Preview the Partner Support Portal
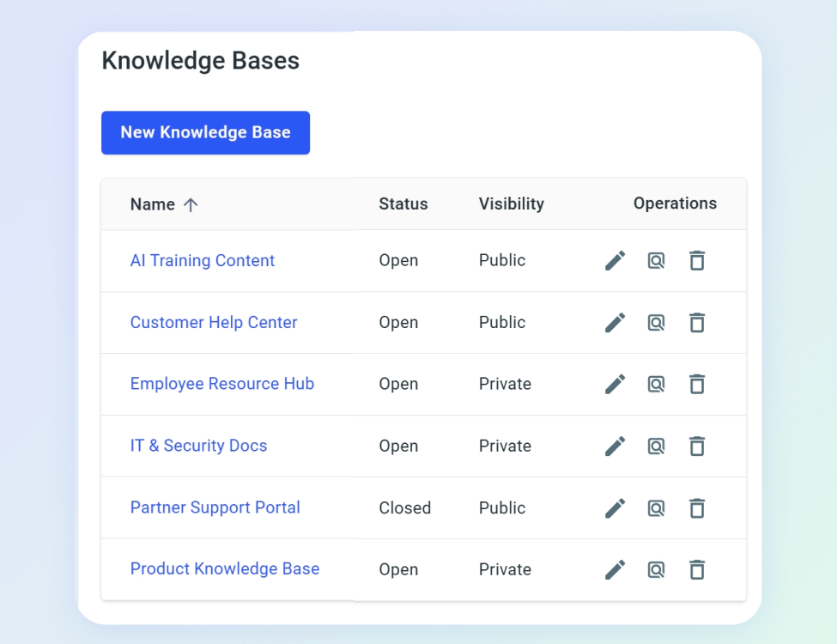 (656, 507)
